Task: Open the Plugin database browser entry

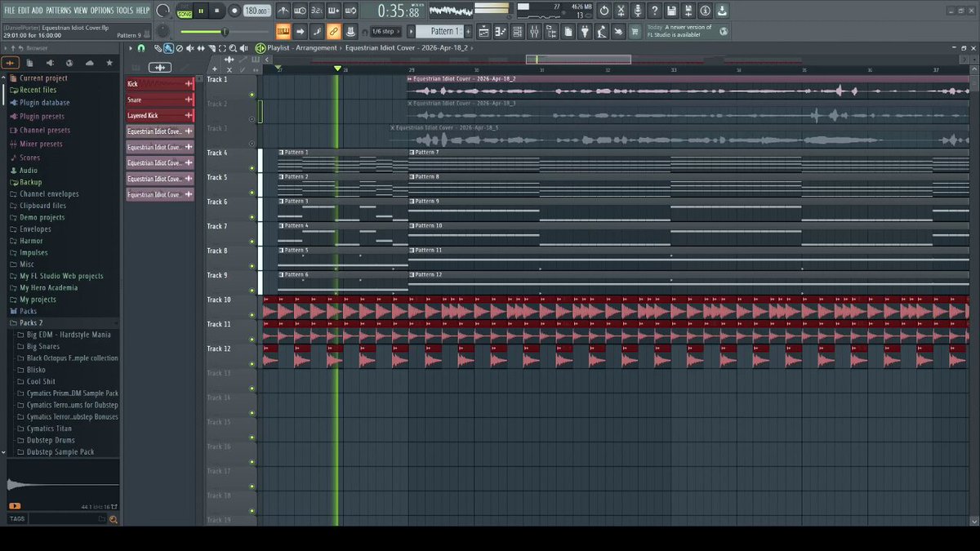Action: click(45, 103)
